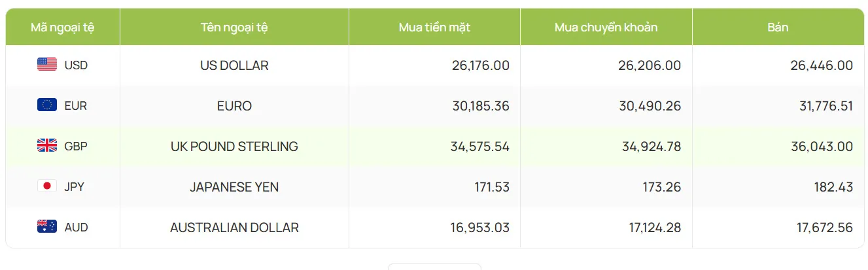Screen dimensions: 868x270
Task: Select the 'Tên ngoại tệ' column header
Action: pos(234,27)
